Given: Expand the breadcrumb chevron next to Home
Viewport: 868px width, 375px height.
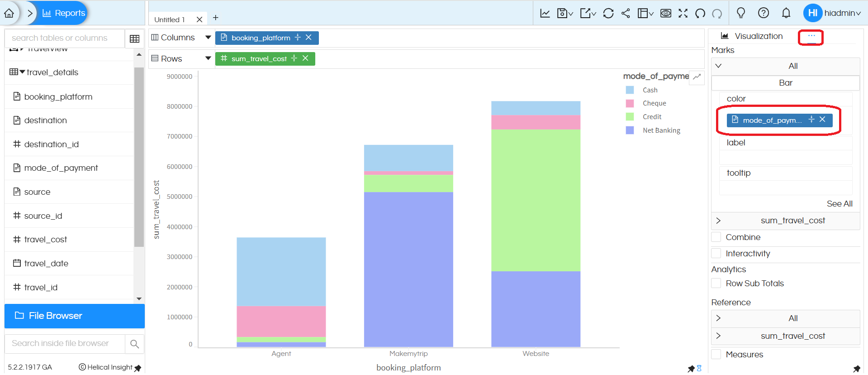Looking at the screenshot, I should 30,13.
